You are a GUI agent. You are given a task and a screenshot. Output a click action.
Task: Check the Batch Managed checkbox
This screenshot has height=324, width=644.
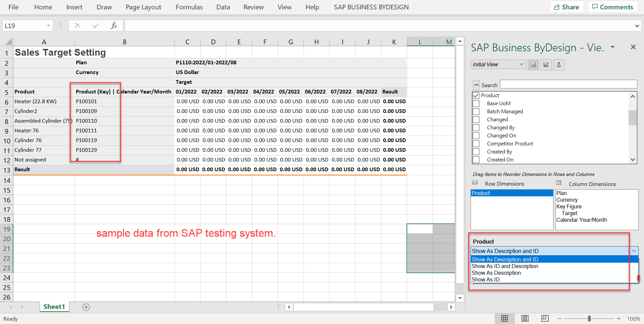[x=476, y=112]
